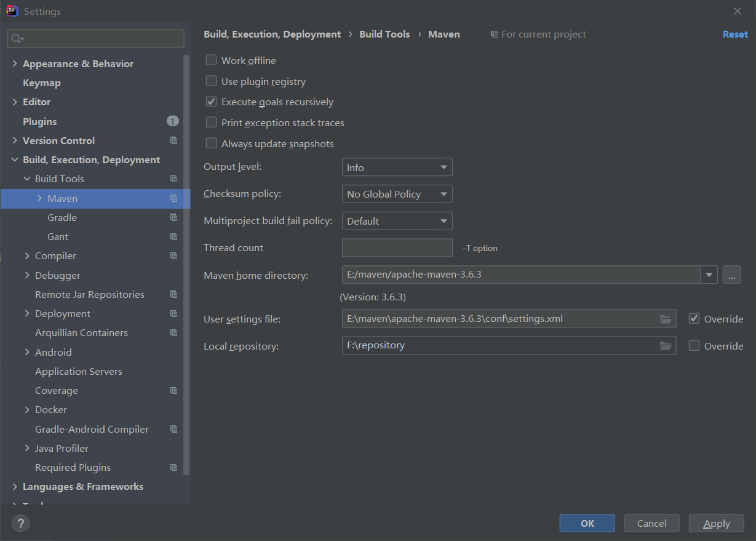Expand the Version Control section
This screenshot has width=756, height=541.
[15, 140]
